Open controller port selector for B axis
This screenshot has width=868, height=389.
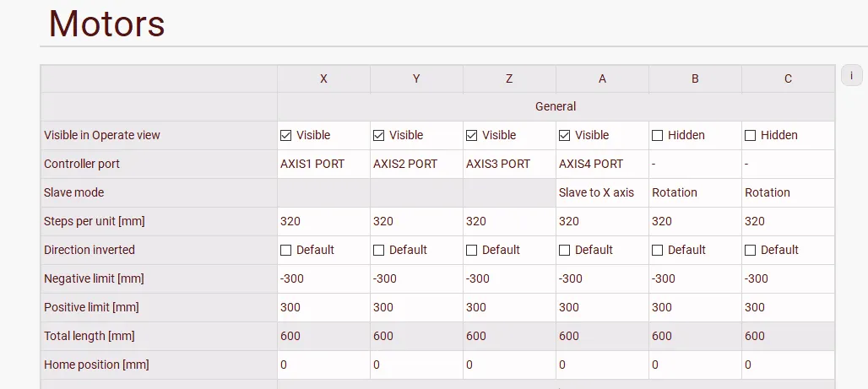(x=696, y=165)
